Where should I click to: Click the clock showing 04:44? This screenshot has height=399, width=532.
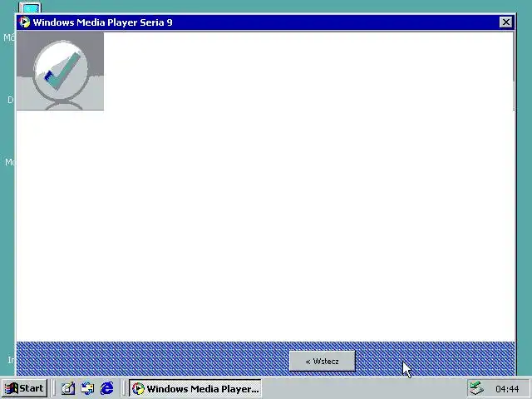507,389
